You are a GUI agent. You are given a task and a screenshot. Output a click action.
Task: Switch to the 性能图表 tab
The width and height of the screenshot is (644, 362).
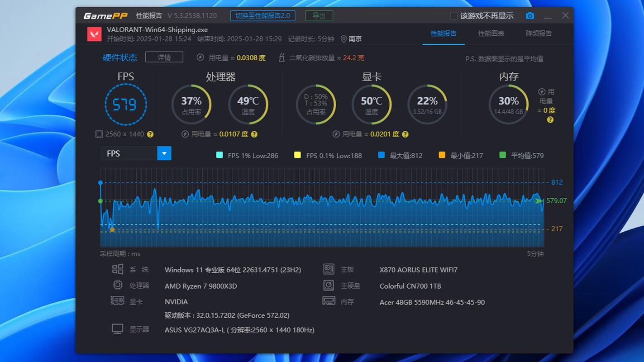click(x=491, y=33)
